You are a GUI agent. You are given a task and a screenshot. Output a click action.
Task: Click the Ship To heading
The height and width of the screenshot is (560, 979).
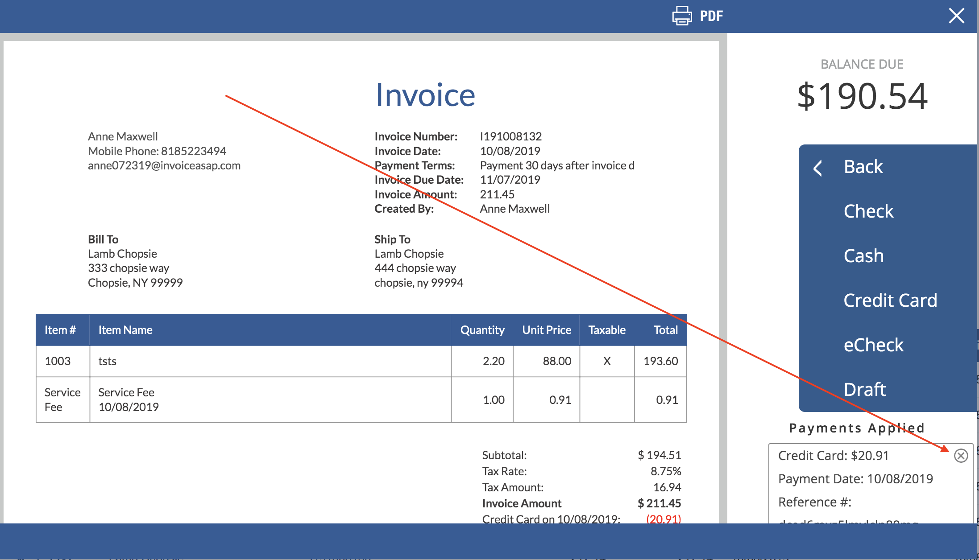[392, 239]
